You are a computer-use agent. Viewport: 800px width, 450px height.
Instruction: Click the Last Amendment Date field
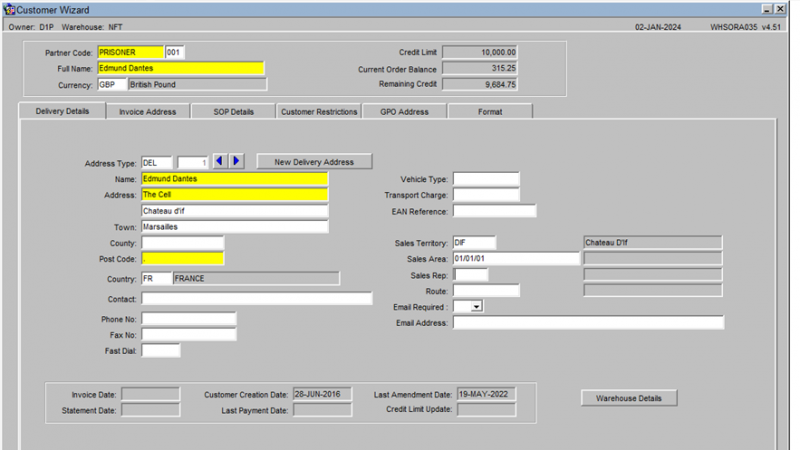click(x=486, y=394)
